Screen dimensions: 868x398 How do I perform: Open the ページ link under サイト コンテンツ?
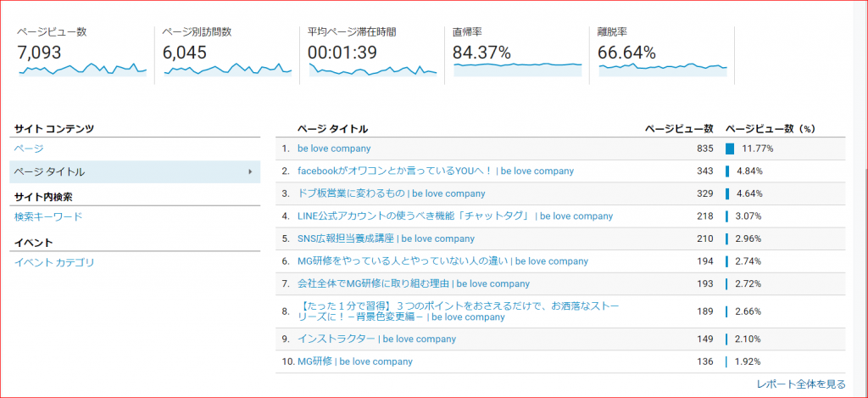pos(29,149)
